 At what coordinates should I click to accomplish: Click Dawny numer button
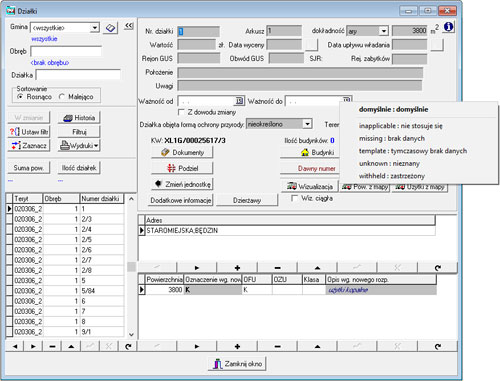pyautogui.click(x=310, y=169)
